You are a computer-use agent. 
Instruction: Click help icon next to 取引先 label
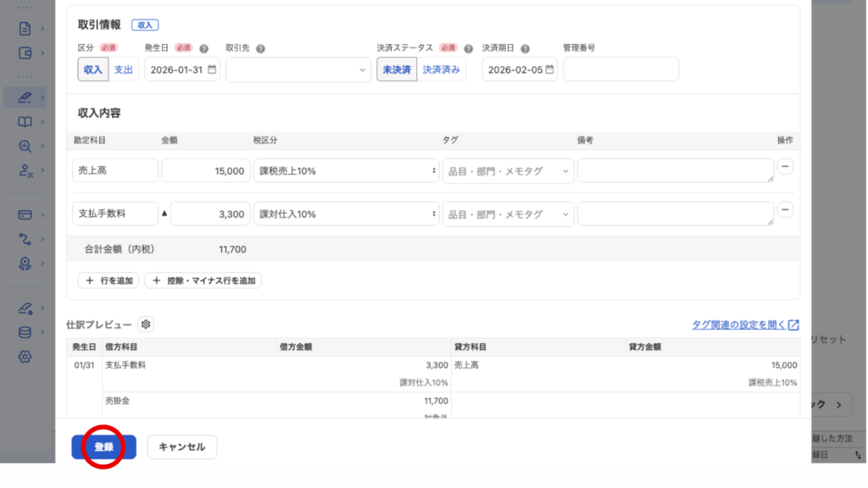click(260, 49)
